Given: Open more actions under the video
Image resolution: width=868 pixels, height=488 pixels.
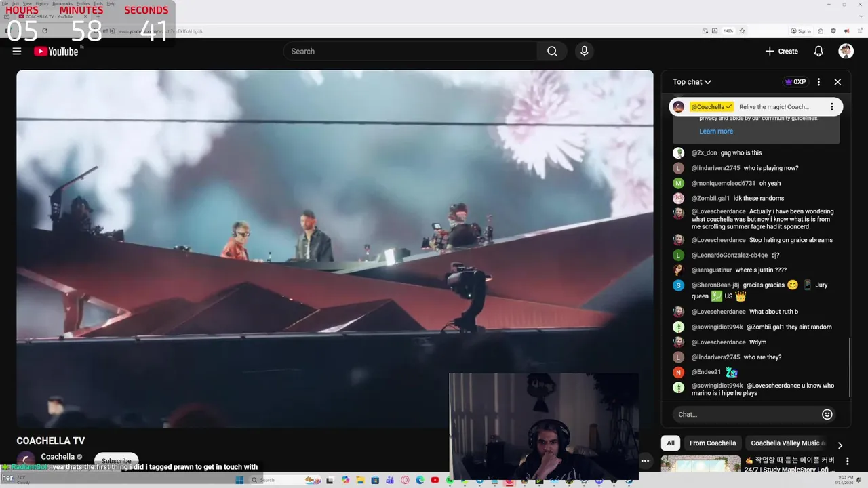Looking at the screenshot, I should point(645,461).
